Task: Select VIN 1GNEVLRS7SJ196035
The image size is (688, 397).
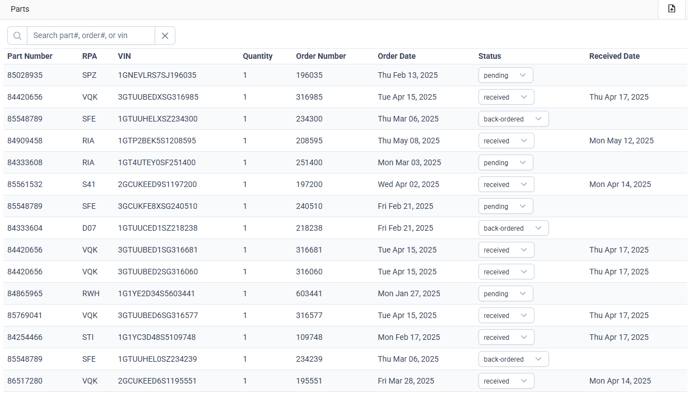Action: (x=157, y=75)
